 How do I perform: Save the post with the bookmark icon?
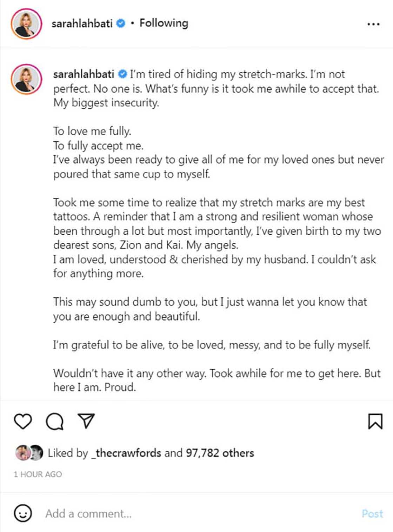[x=375, y=421]
